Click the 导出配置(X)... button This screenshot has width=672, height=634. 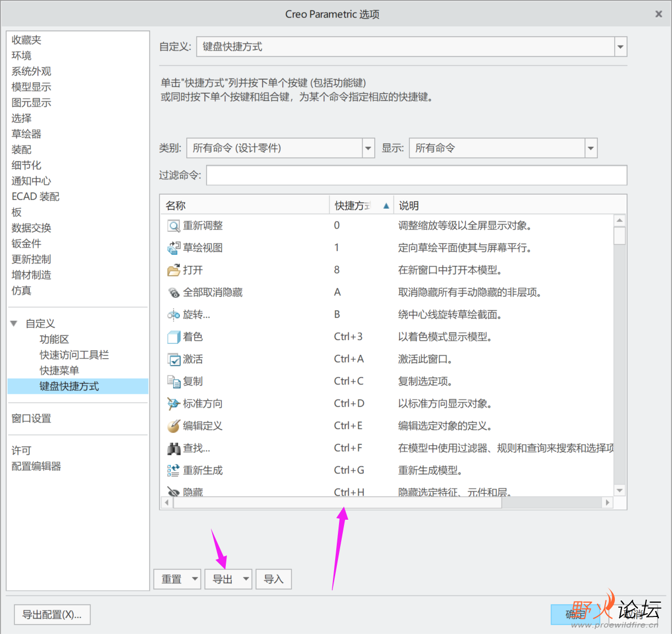[x=52, y=615]
